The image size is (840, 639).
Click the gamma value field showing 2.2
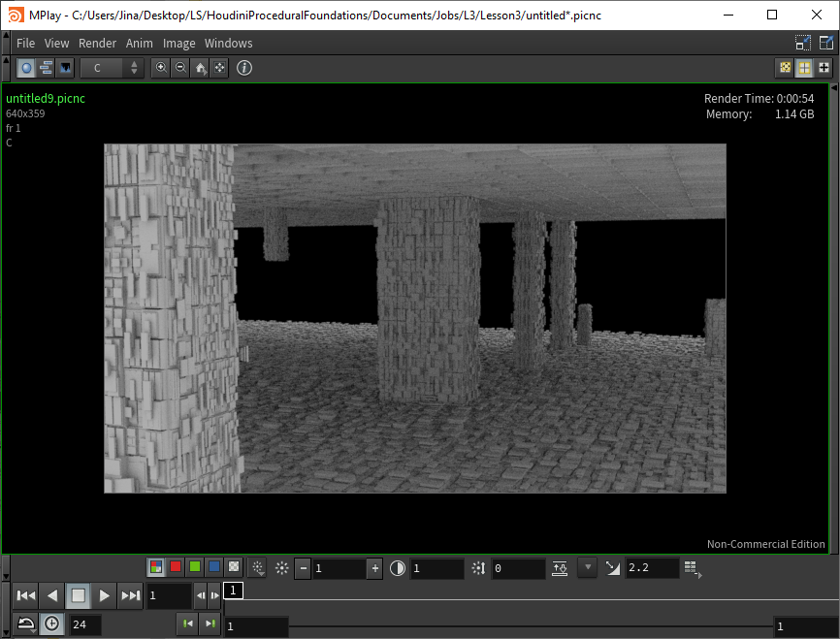coord(651,569)
